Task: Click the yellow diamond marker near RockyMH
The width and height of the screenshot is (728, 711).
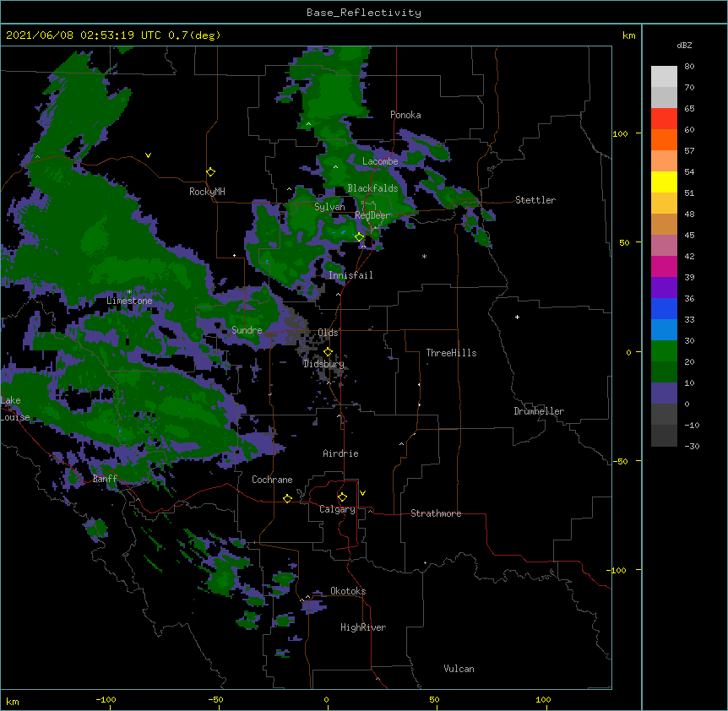Action: point(211,172)
